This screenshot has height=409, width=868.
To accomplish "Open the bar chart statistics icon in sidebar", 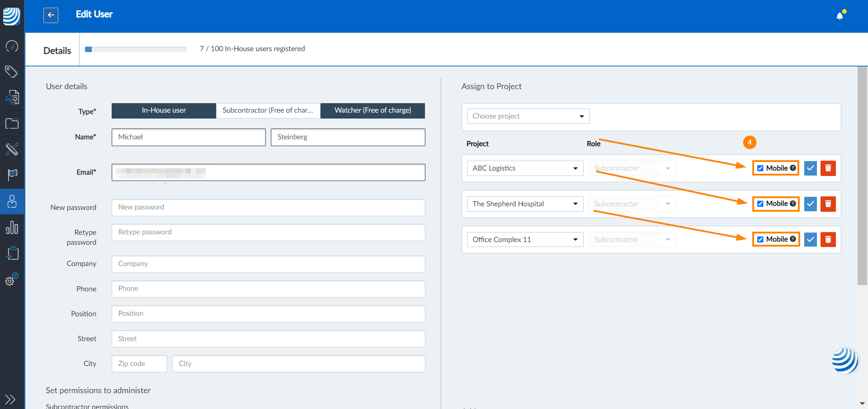I will point(12,228).
